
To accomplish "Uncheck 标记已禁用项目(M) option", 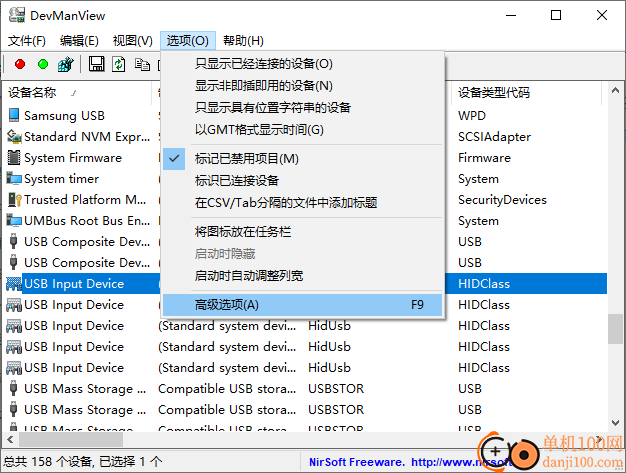I will 303,159.
